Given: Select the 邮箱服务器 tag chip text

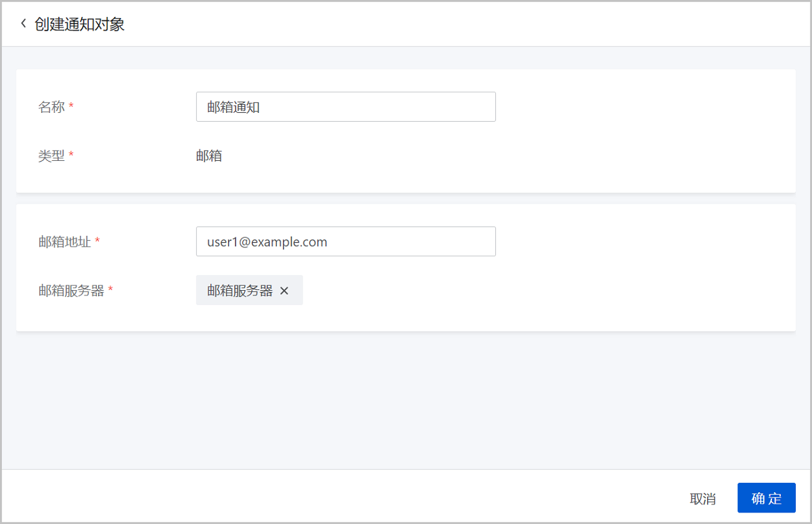Looking at the screenshot, I should pyautogui.click(x=240, y=291).
